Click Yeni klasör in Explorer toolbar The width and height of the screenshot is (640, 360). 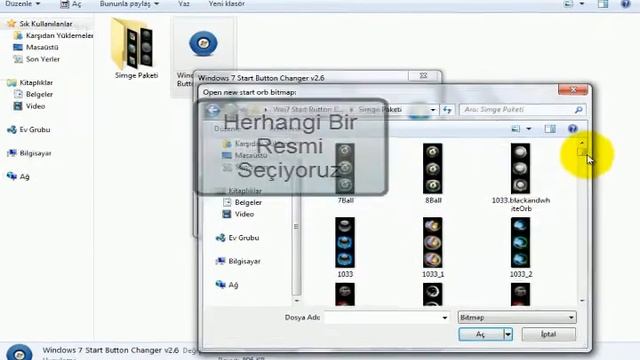pos(227,4)
